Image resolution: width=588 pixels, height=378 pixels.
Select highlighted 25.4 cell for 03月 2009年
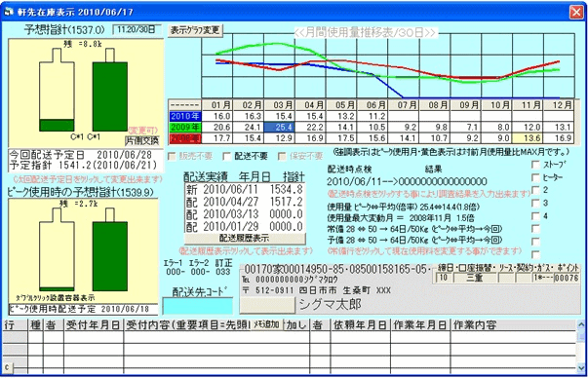pos(280,128)
